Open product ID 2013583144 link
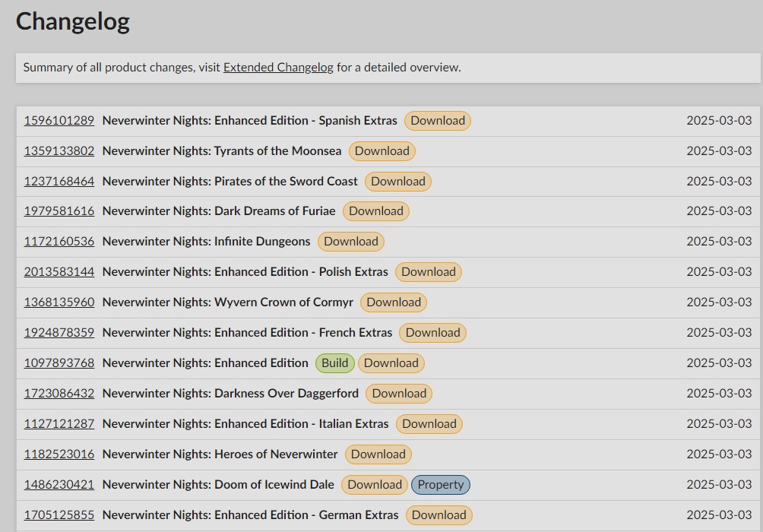763x532 pixels. click(59, 271)
